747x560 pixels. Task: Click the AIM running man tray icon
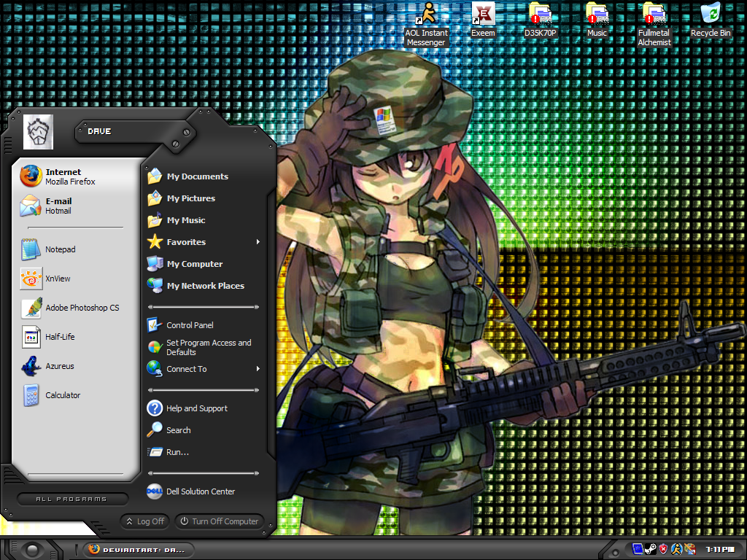point(676,550)
